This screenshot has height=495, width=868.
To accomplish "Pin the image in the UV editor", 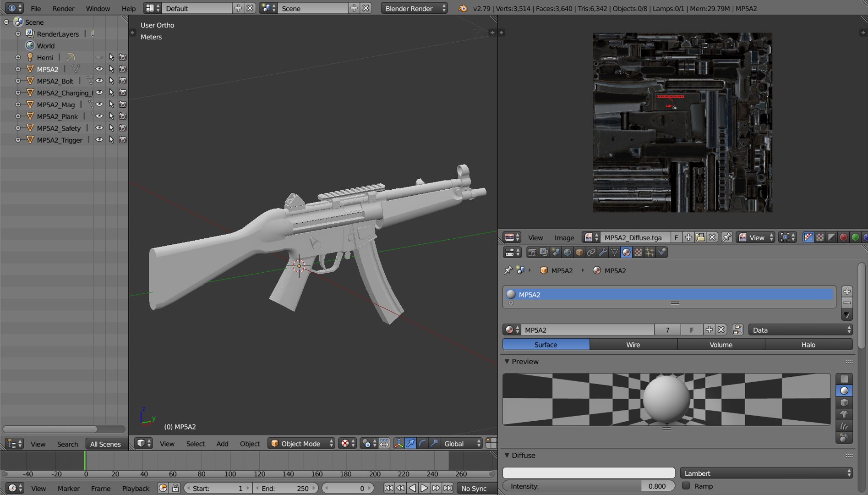I will (727, 237).
